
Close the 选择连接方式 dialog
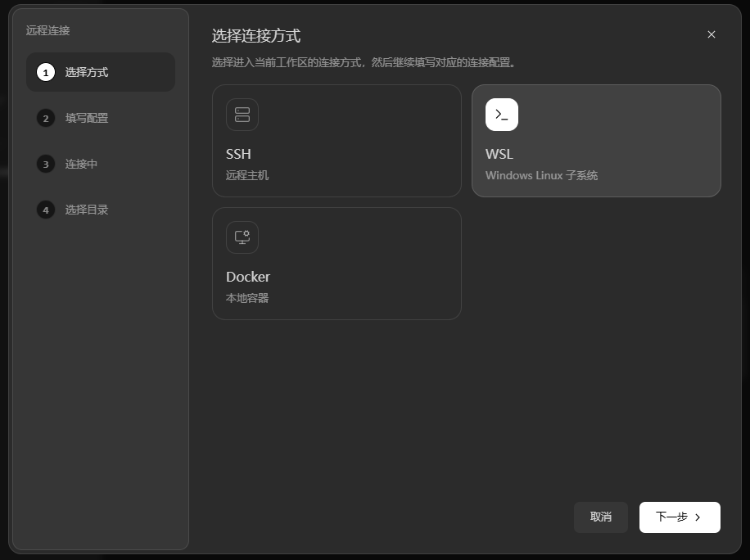712,34
